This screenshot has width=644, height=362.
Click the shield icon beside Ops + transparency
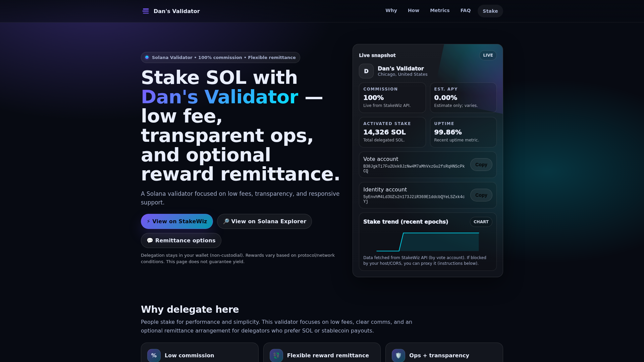pyautogui.click(x=398, y=355)
